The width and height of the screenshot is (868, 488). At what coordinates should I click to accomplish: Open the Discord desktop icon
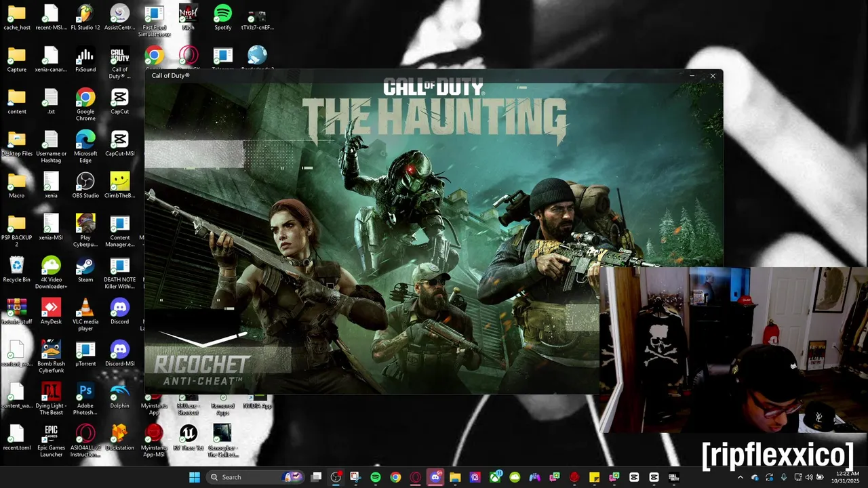(120, 312)
